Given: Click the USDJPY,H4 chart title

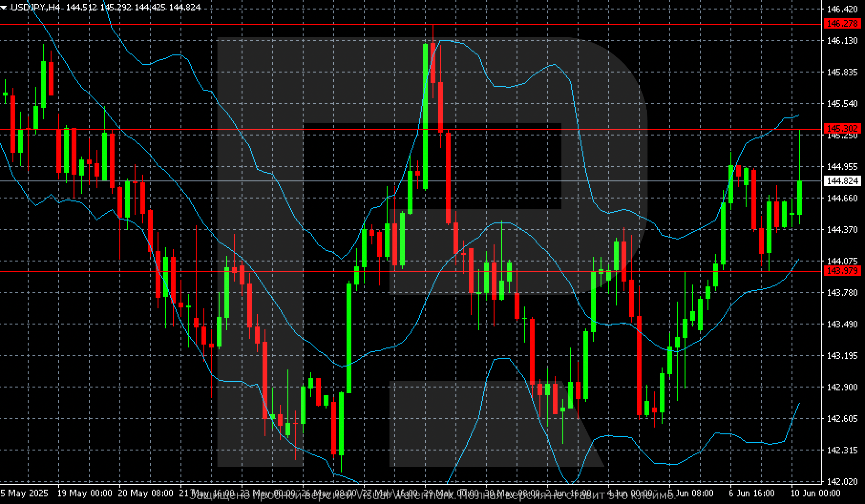Looking at the screenshot, I should [x=35, y=7].
